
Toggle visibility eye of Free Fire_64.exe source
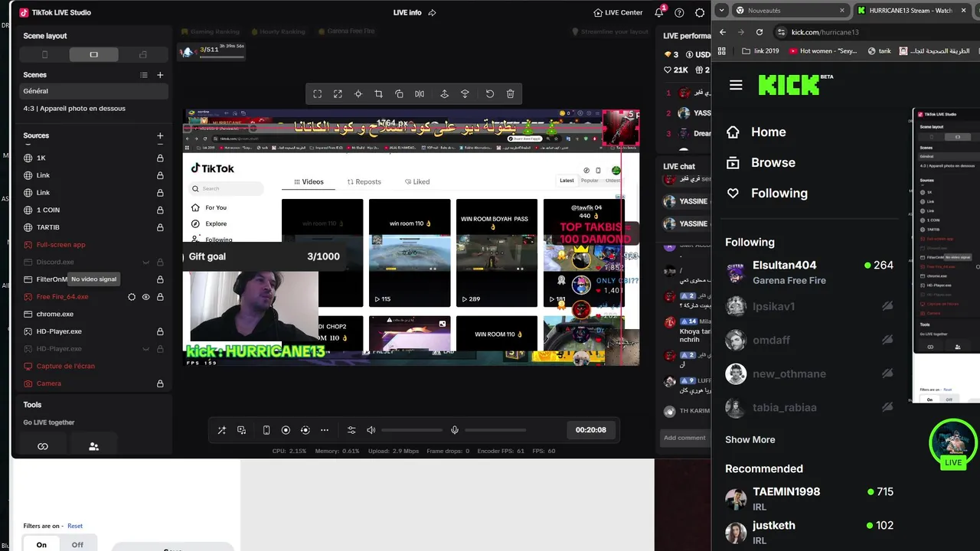pyautogui.click(x=145, y=297)
